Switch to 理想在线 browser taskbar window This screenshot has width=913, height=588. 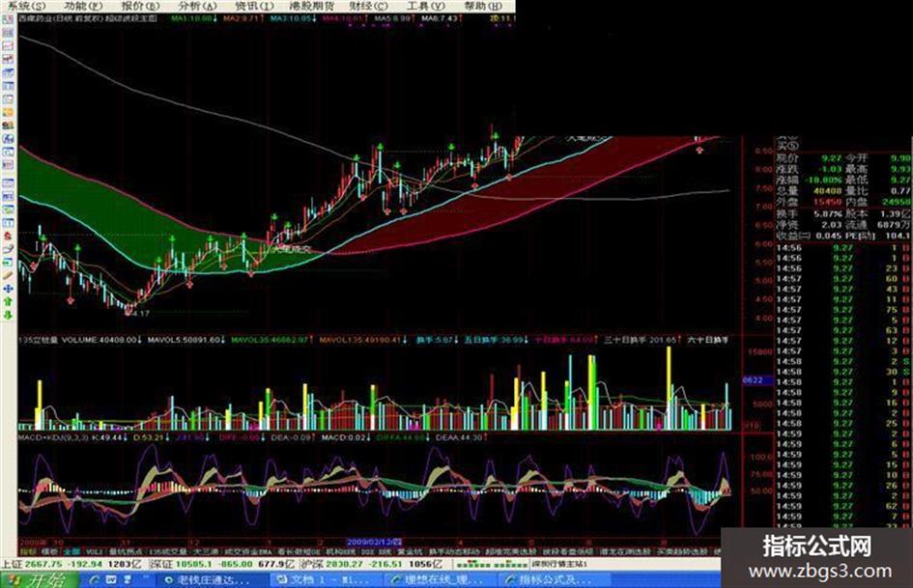point(439,580)
